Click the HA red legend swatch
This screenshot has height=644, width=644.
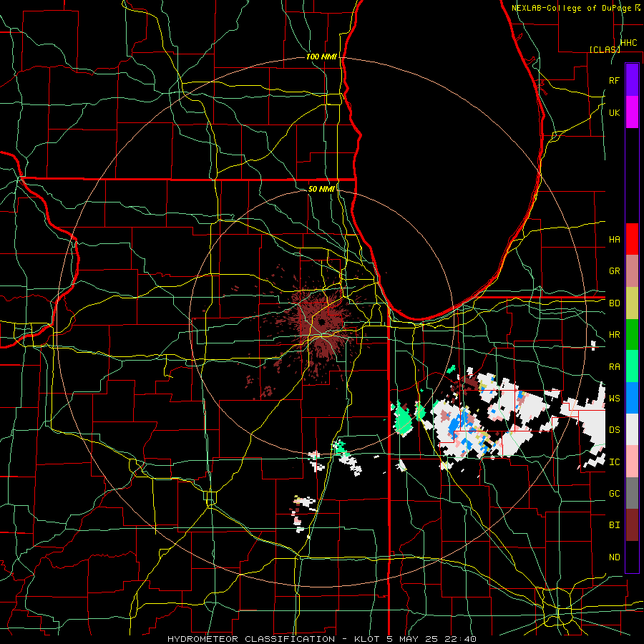click(632, 239)
